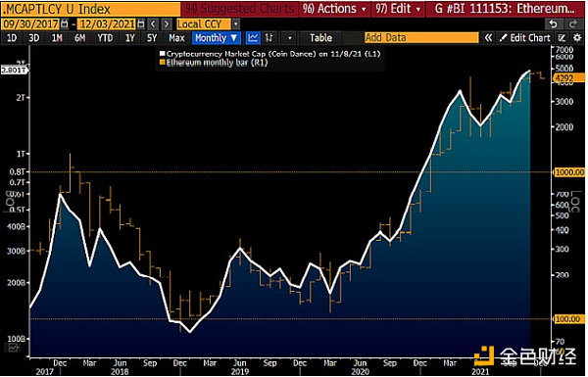Expand the Monthly periodicity dropdown

(216, 38)
